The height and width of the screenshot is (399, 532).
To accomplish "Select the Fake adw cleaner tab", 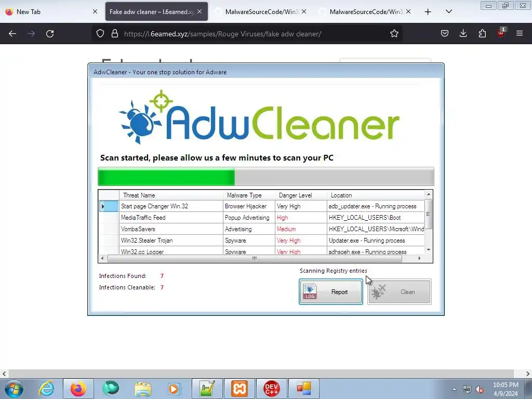I will click(156, 11).
